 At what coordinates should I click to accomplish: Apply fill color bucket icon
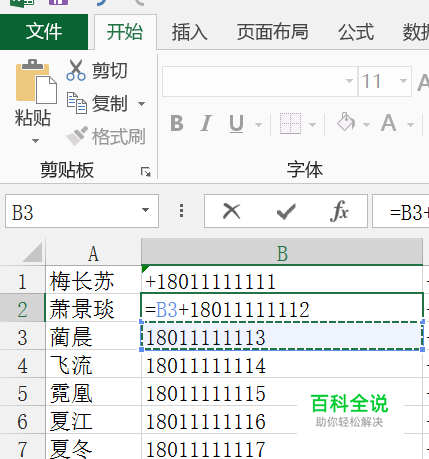click(346, 122)
